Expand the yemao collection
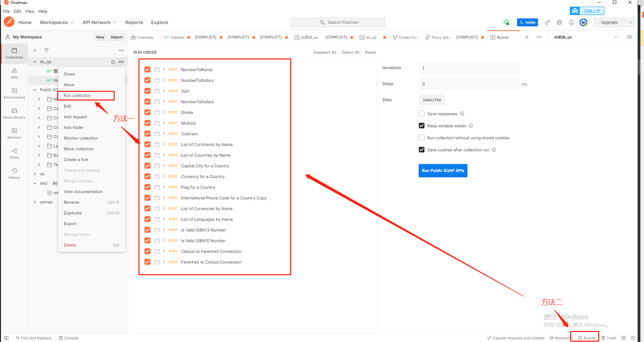The width and height of the screenshot is (644, 342). coord(35,202)
